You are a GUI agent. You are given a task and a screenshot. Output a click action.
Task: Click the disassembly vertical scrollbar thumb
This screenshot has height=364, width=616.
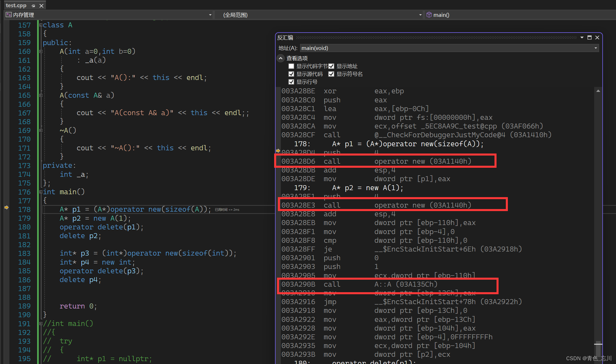pyautogui.click(x=598, y=349)
